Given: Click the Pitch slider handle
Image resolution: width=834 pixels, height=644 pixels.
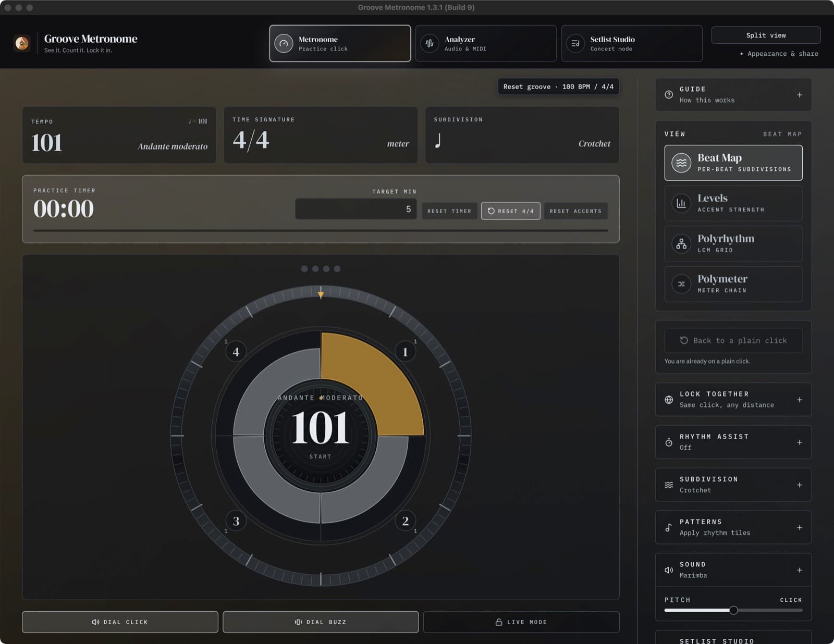Looking at the screenshot, I should [x=733, y=610].
